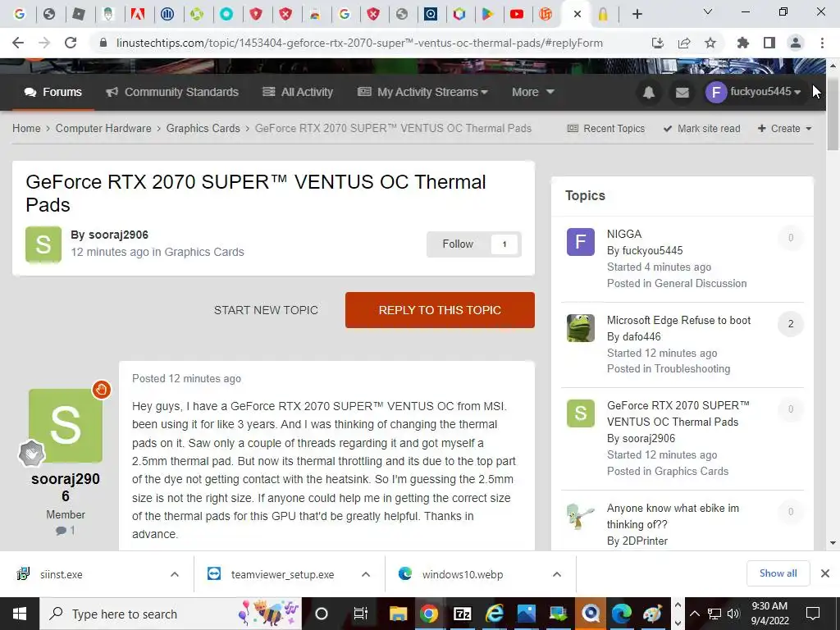Open Graphics Cards breadcrumb
The width and height of the screenshot is (840, 630).
(203, 129)
